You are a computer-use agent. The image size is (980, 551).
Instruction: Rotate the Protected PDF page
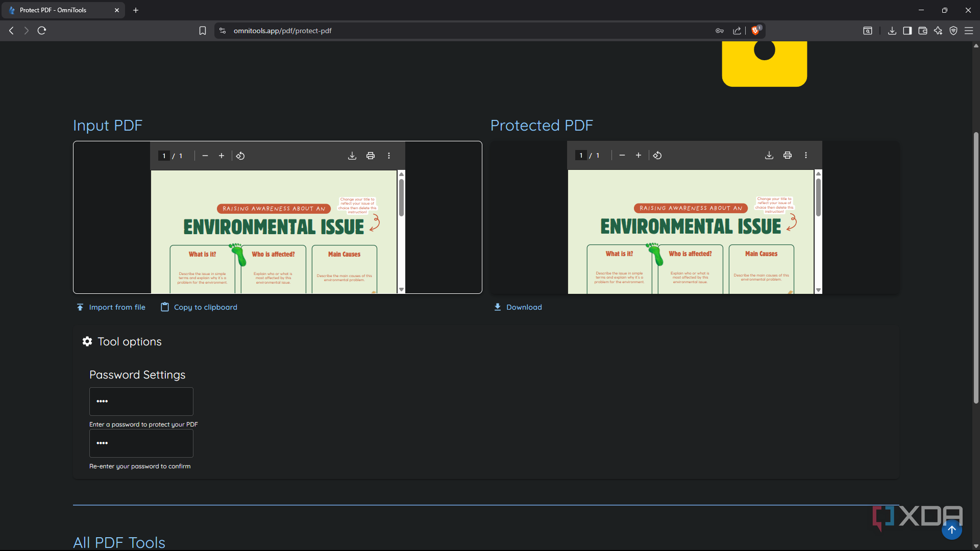[657, 156]
